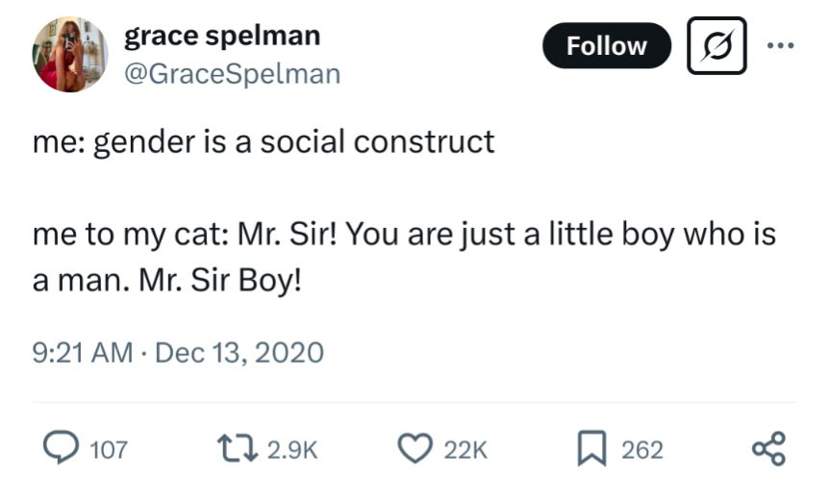View the 22K likes count

[465, 450]
